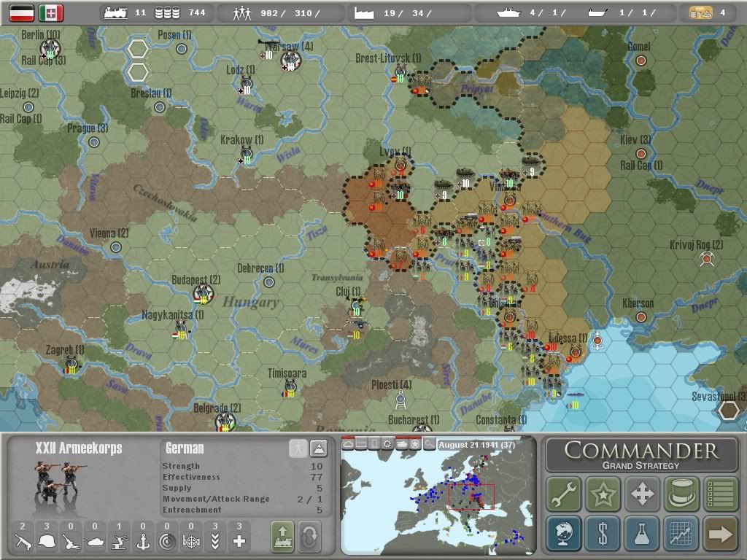
Task: Click the tank attack stat icon
Action: (x=95, y=542)
